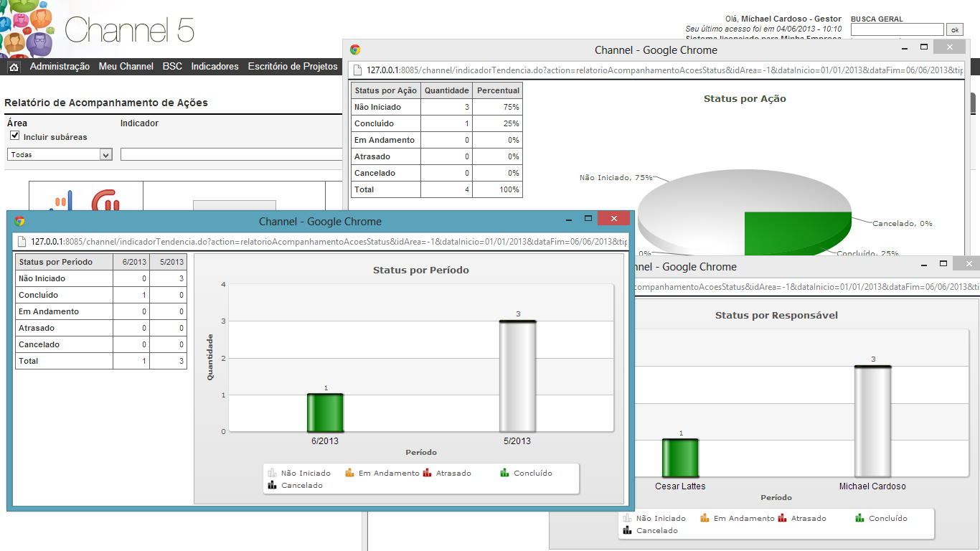Open the BSC menu
980x551 pixels.
tap(172, 66)
